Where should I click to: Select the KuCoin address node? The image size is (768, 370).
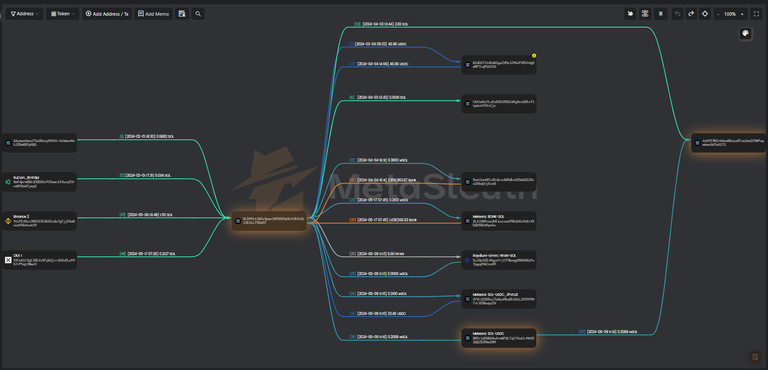click(x=39, y=182)
